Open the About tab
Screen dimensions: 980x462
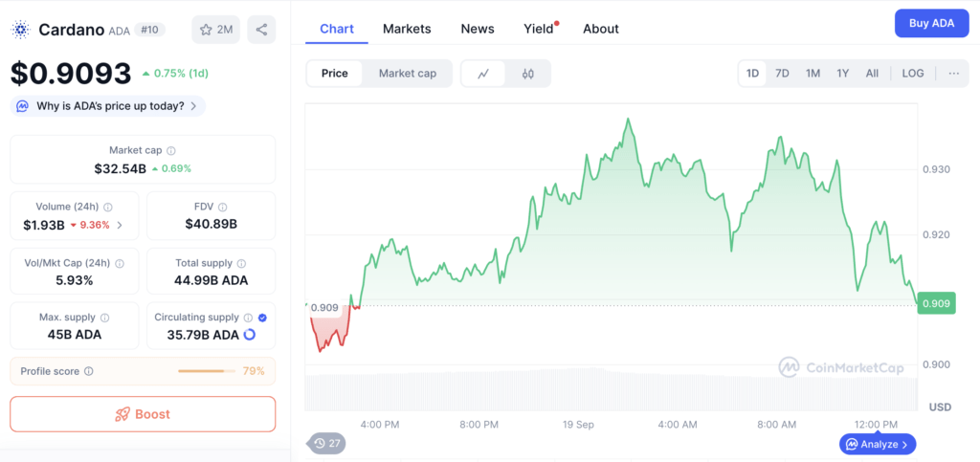pyautogui.click(x=601, y=29)
